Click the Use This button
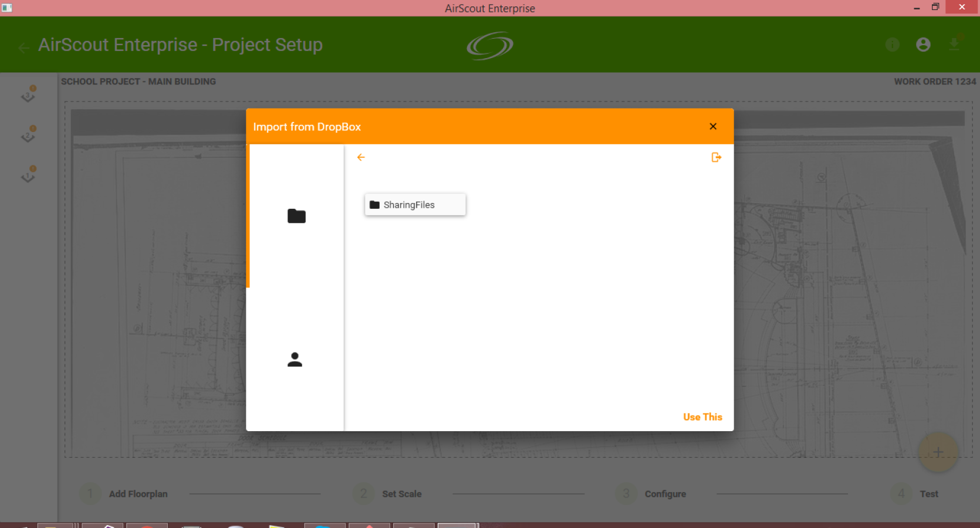Viewport: 980px width, 528px height. coord(702,417)
